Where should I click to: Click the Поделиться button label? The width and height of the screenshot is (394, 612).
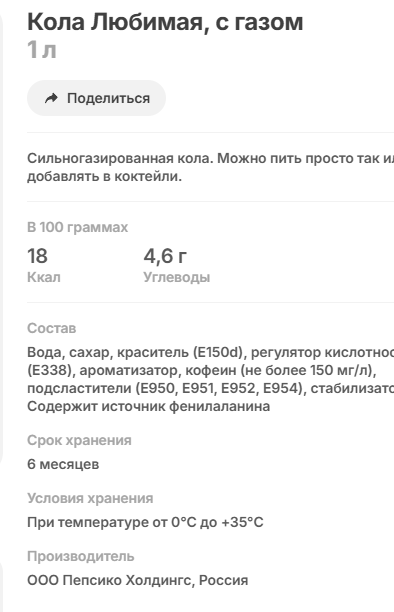point(109,98)
